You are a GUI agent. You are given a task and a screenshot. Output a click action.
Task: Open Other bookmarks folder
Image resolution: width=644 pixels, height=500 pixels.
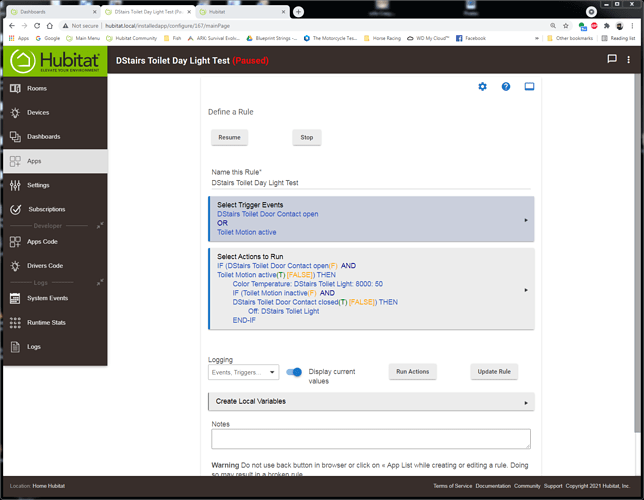click(x=570, y=38)
